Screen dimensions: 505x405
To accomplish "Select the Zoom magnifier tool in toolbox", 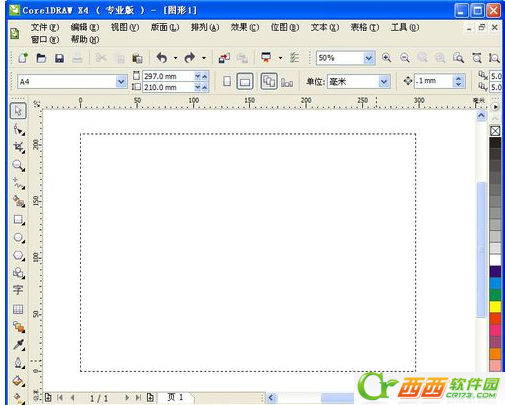I will [18, 165].
